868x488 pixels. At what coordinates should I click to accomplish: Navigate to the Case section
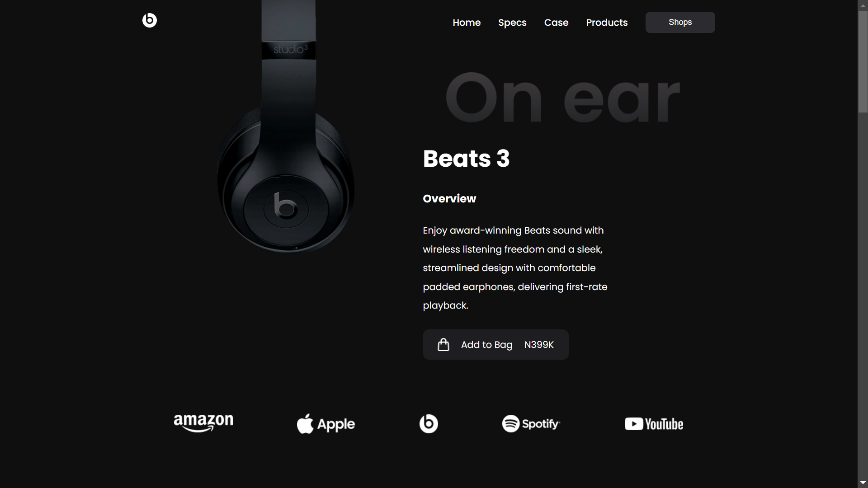[x=556, y=23]
